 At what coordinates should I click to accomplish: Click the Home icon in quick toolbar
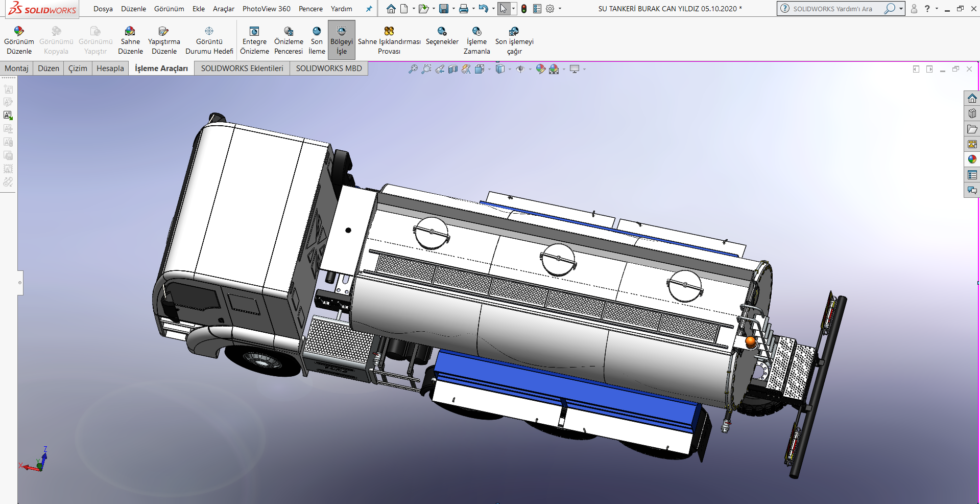click(x=391, y=9)
